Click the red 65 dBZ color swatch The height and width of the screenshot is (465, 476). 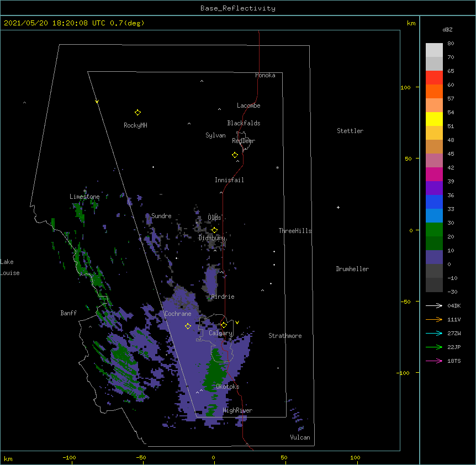point(434,77)
